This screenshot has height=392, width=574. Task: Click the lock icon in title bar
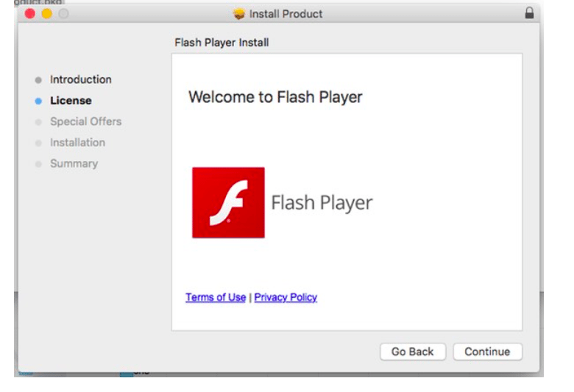point(529,13)
